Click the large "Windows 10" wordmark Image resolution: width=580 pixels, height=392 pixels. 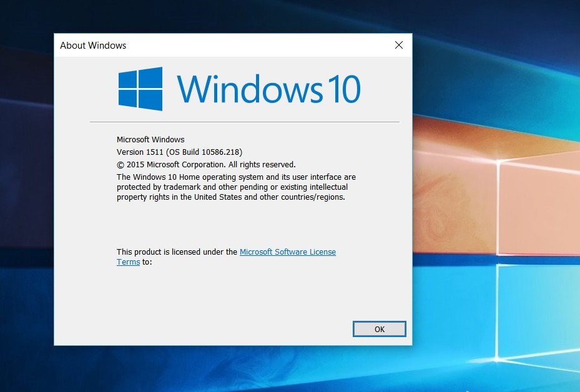coord(268,89)
